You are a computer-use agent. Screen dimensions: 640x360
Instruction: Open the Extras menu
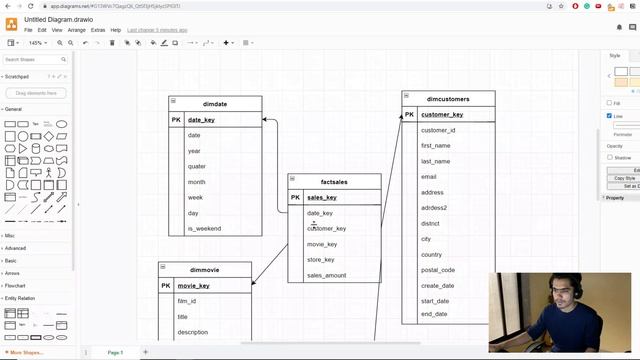pos(98,30)
